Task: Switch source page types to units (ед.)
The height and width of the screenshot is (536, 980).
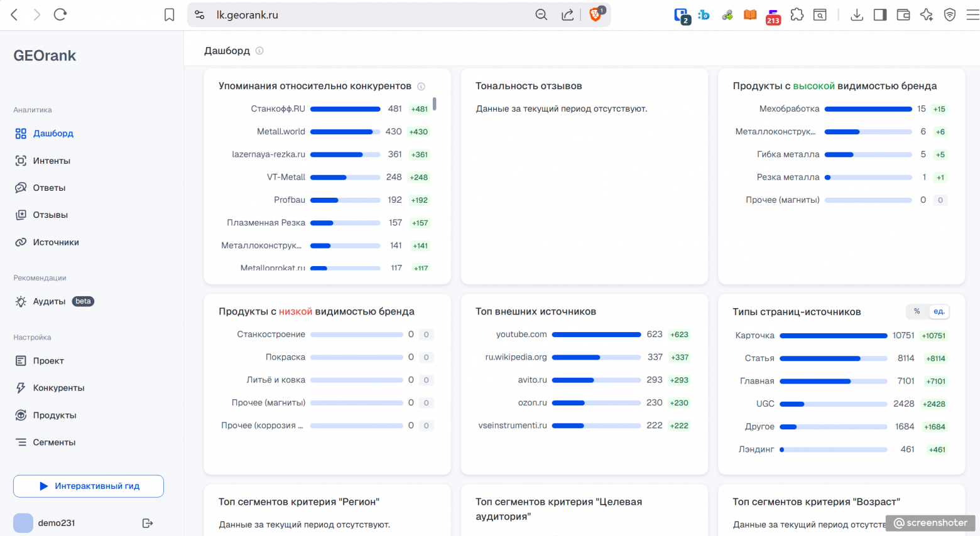Action: (x=939, y=311)
